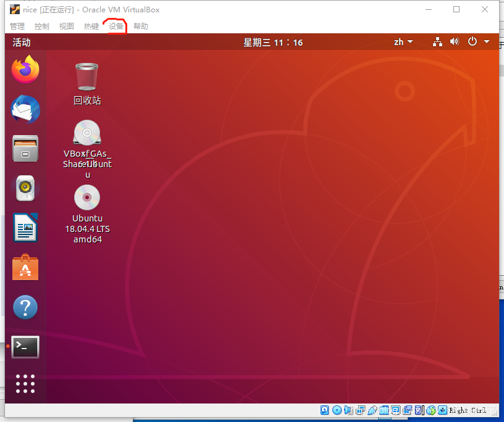
Task: Open the 帮助 menu
Action: pos(141,27)
